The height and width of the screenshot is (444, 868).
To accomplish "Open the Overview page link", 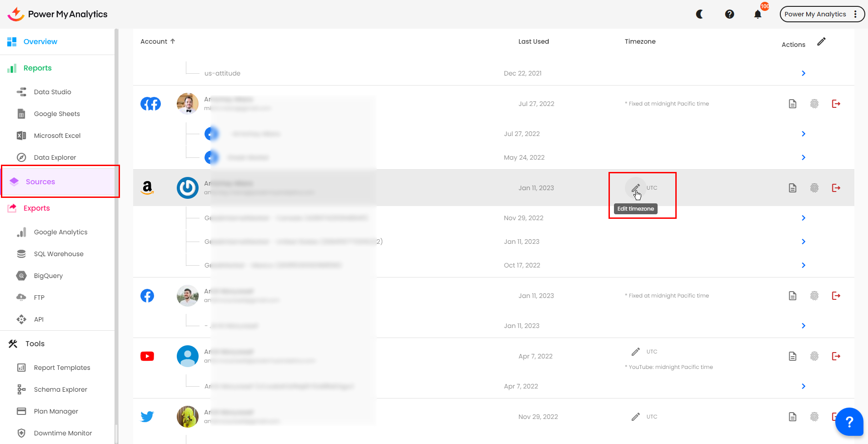I will 40,41.
